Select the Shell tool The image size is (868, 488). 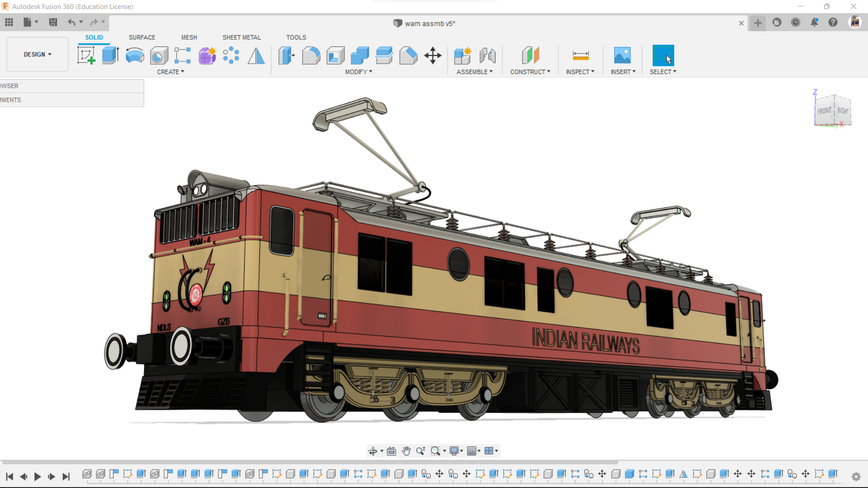335,56
